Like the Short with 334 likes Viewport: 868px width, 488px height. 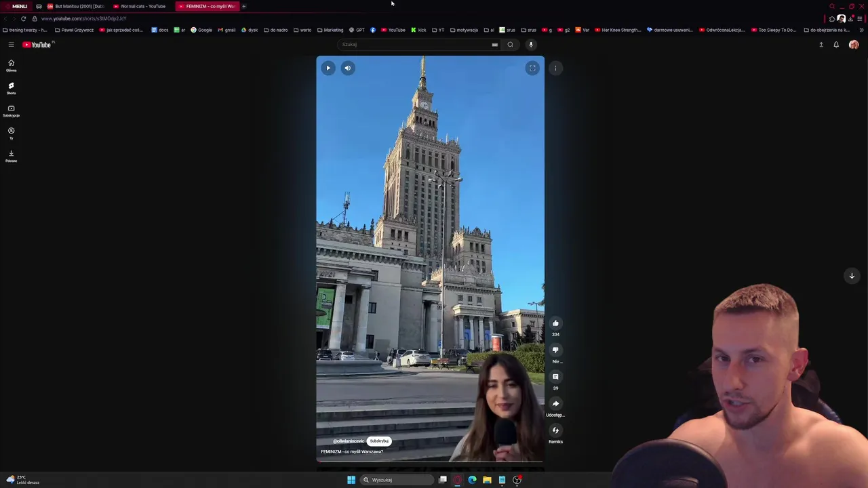pos(555,323)
